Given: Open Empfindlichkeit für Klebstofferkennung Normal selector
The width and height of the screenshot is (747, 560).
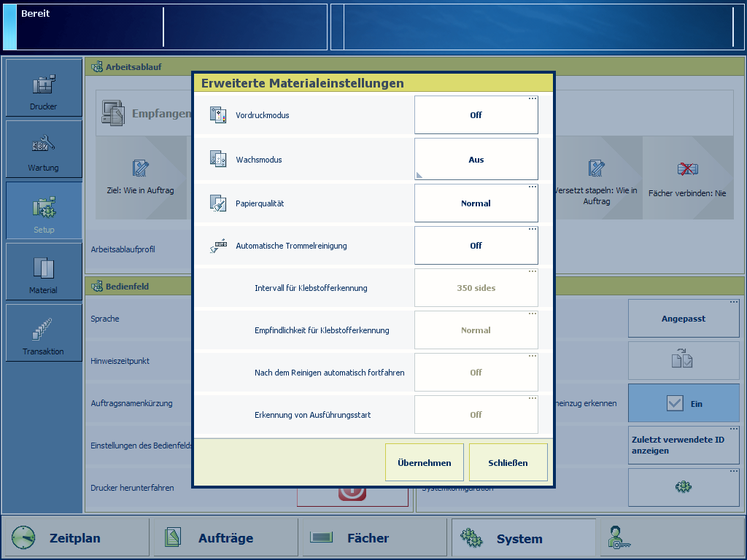Looking at the screenshot, I should click(476, 330).
